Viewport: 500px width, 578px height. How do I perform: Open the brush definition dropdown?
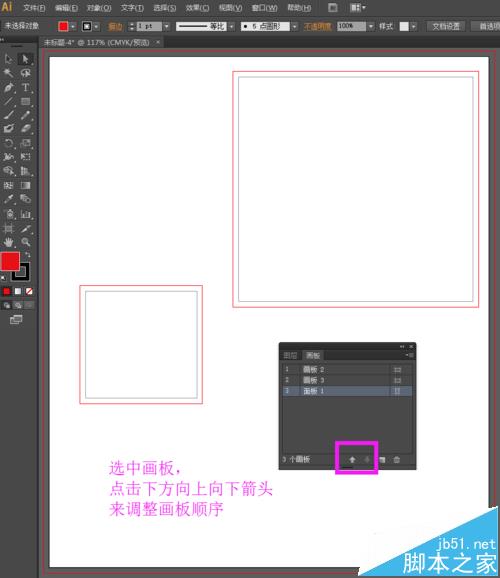(294, 27)
